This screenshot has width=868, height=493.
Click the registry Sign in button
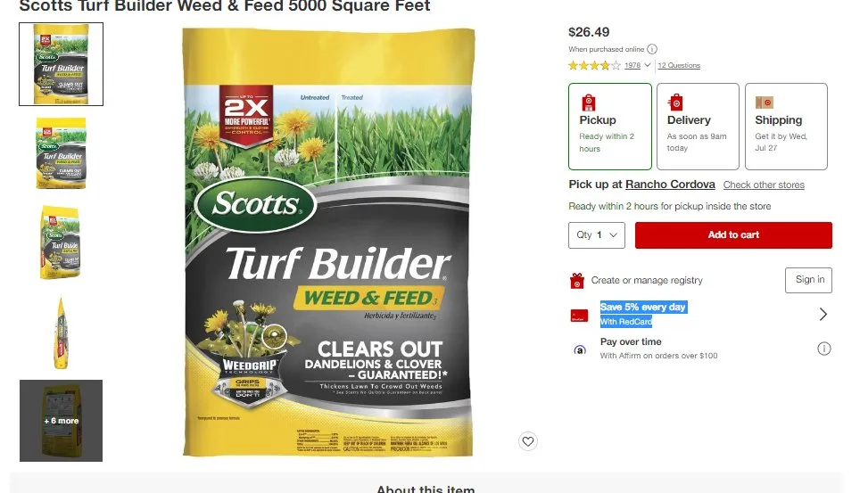[x=808, y=280]
